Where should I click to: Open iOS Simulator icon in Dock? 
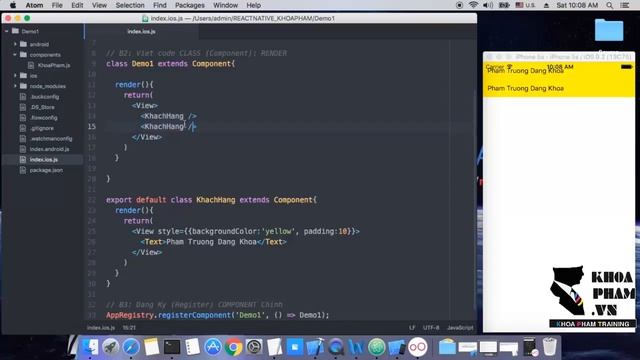[x=397, y=347]
